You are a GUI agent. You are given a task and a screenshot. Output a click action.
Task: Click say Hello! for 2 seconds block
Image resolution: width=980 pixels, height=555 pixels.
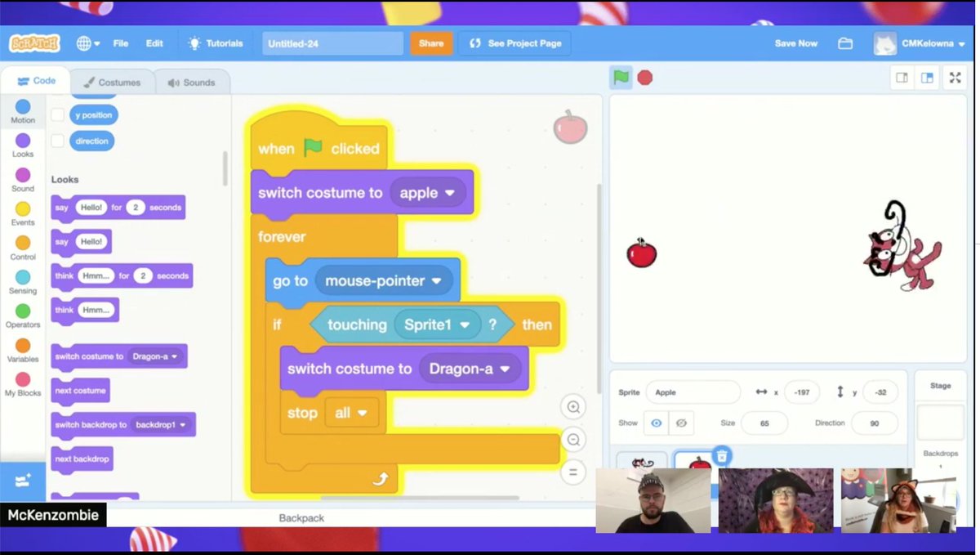[118, 208]
